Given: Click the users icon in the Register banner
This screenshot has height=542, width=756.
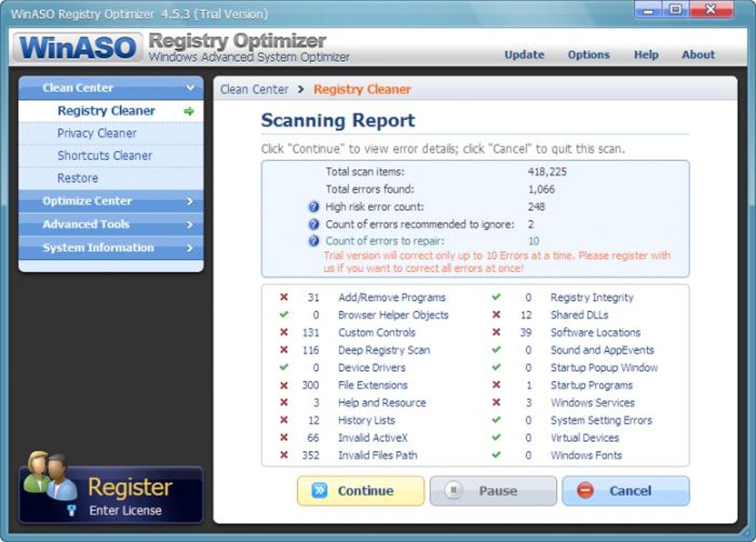Looking at the screenshot, I should coord(50,476).
